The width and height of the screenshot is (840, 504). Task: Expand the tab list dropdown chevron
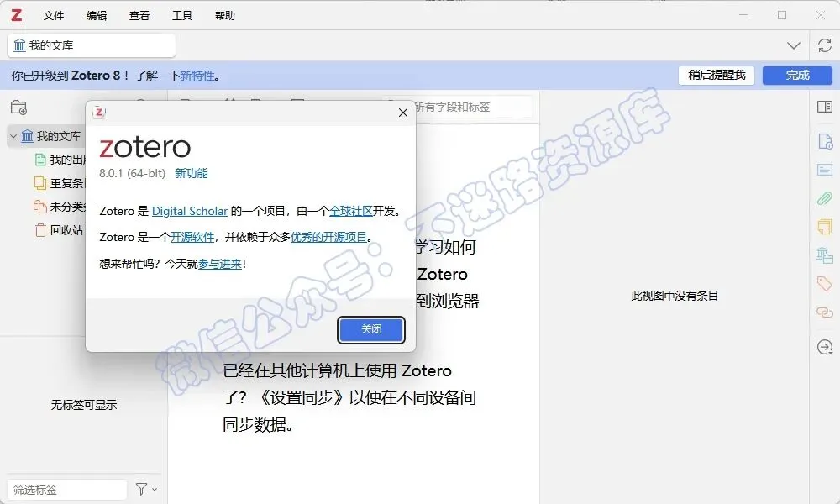(794, 45)
